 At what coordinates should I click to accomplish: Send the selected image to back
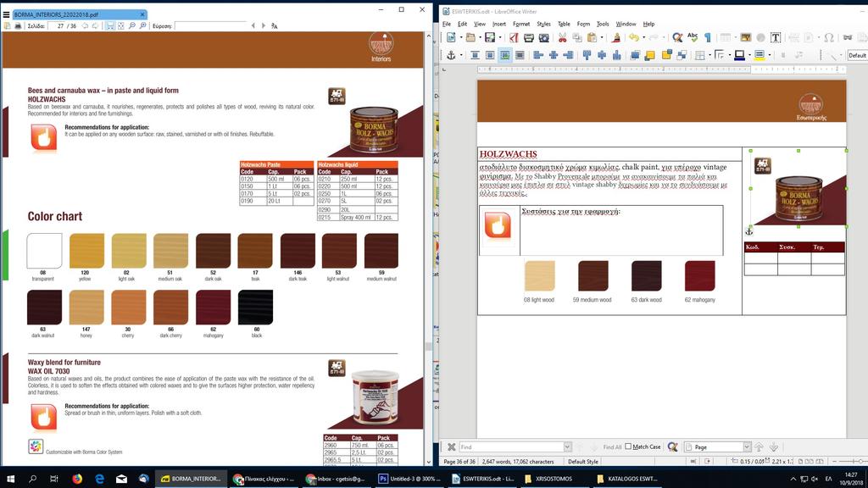(682, 55)
